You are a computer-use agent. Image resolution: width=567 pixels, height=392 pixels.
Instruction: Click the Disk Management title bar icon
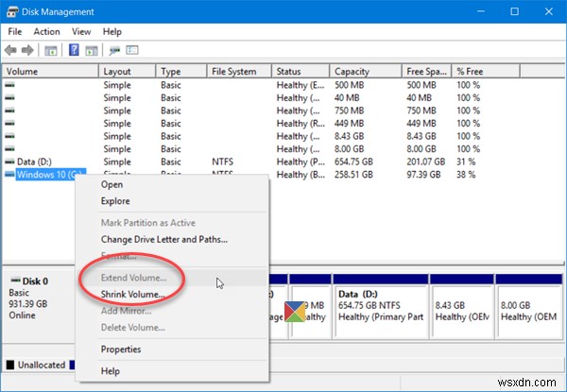point(12,12)
